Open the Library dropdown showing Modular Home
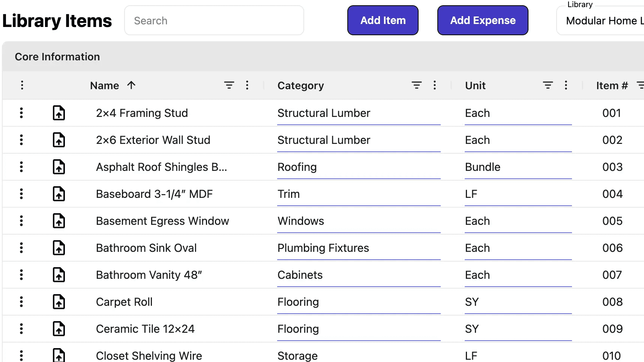This screenshot has width=644, height=362. pos(600,21)
